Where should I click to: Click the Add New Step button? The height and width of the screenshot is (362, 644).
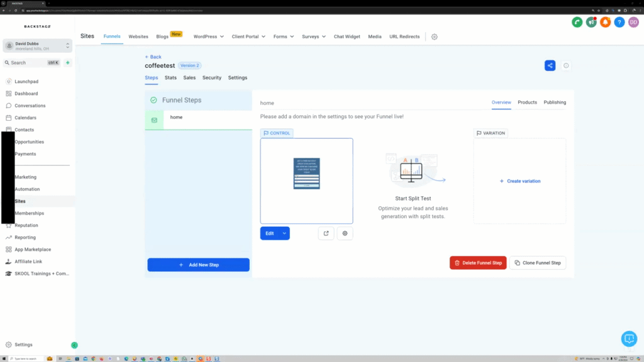[198, 265]
